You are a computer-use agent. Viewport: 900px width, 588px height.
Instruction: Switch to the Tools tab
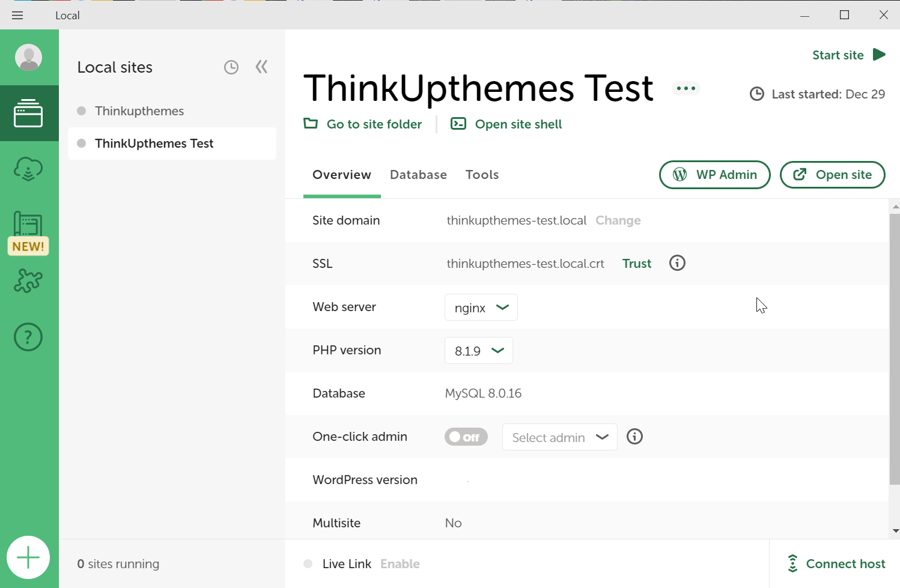(x=482, y=175)
